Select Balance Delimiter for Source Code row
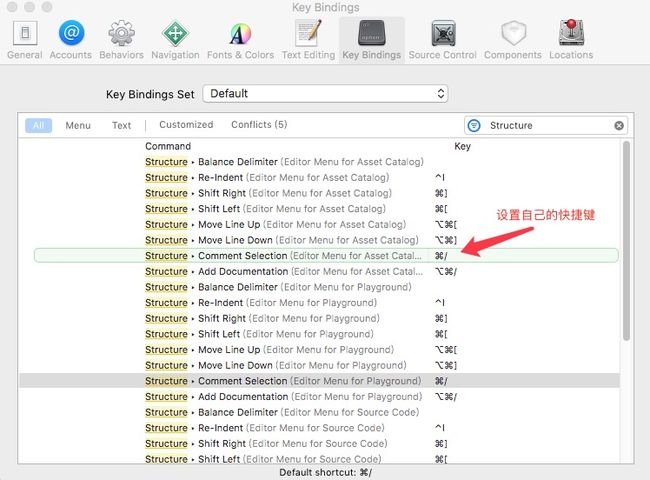This screenshot has width=650, height=480. (319, 412)
